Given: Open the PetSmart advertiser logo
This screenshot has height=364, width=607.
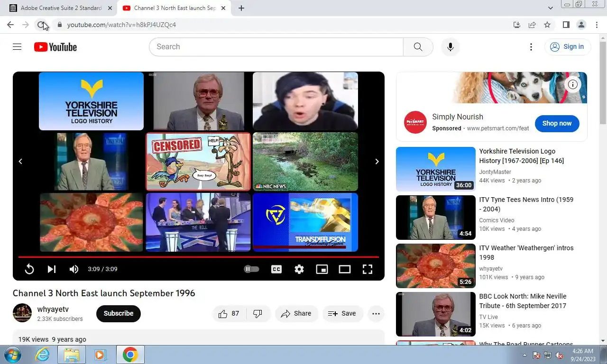Looking at the screenshot, I should coord(415,122).
